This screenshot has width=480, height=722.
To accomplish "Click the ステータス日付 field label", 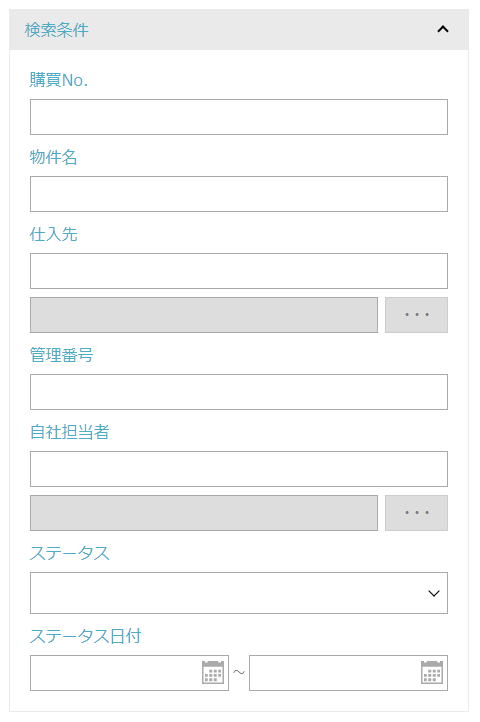I will coord(85,636).
